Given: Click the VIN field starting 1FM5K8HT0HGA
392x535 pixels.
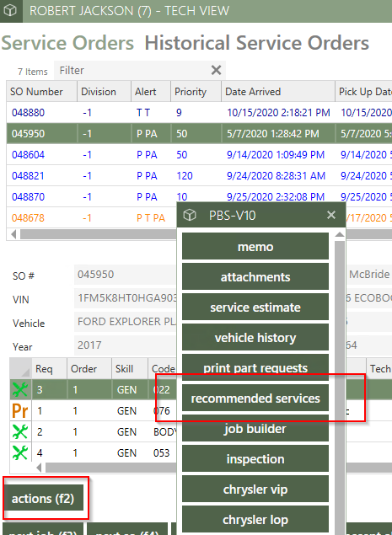Looking at the screenshot, I should tap(126, 298).
